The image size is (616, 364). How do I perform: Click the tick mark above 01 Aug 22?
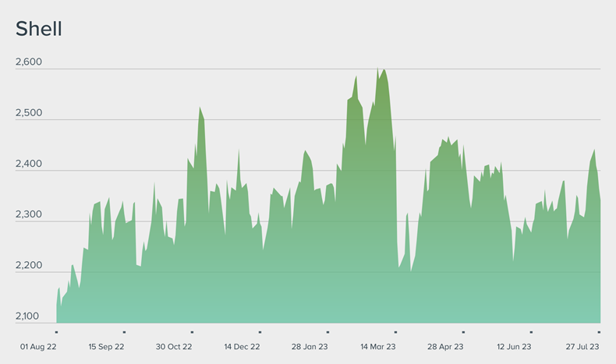coord(56,332)
